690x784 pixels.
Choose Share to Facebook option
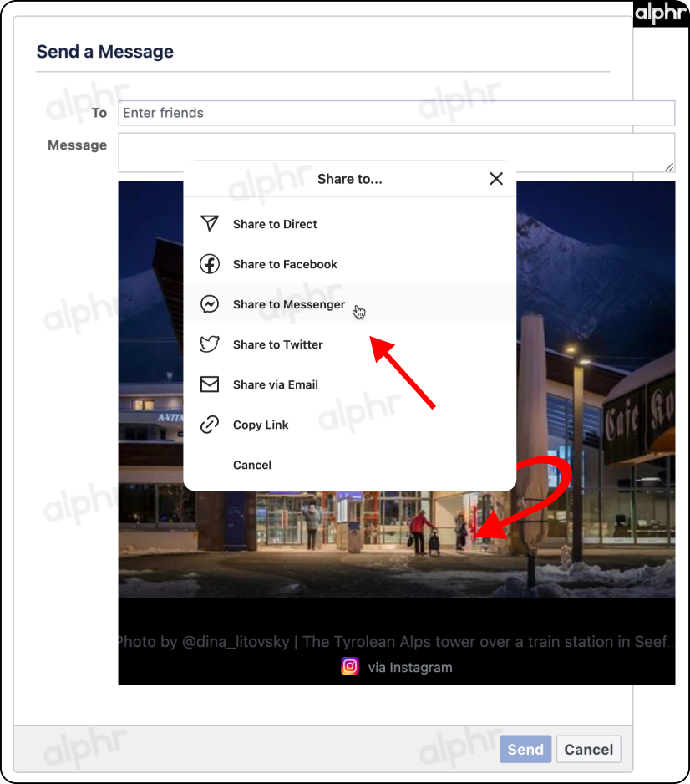point(350,264)
